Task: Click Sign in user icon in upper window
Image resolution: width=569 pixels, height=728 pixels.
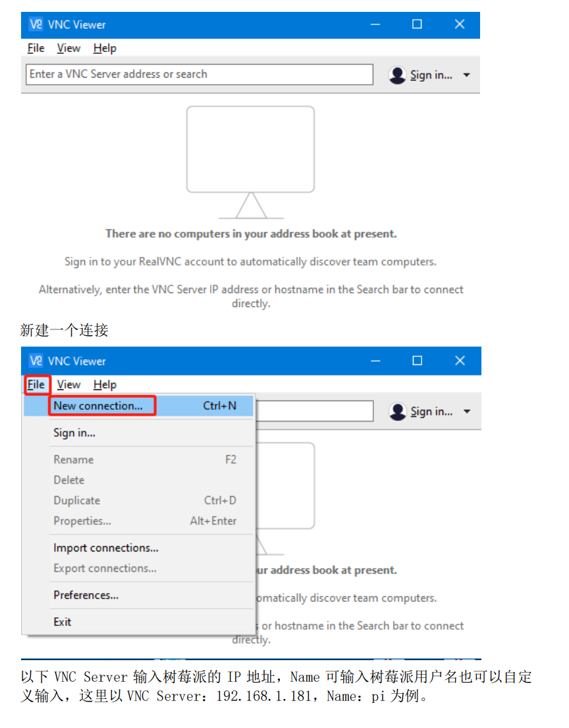Action: pyautogui.click(x=397, y=74)
